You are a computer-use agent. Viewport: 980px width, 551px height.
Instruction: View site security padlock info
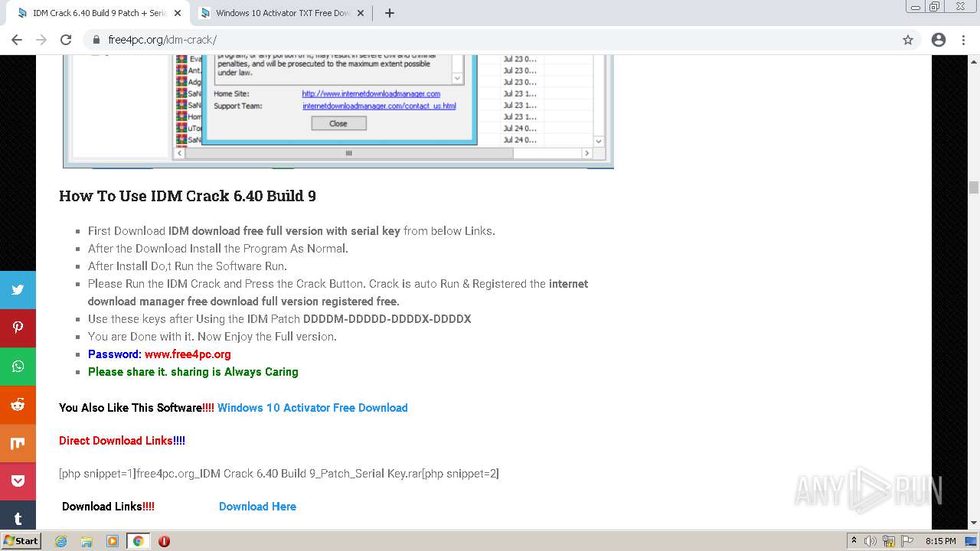point(96,40)
